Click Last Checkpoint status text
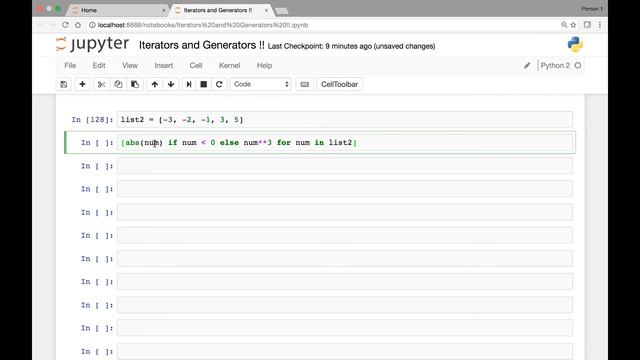640x360 pixels. pyautogui.click(x=351, y=46)
